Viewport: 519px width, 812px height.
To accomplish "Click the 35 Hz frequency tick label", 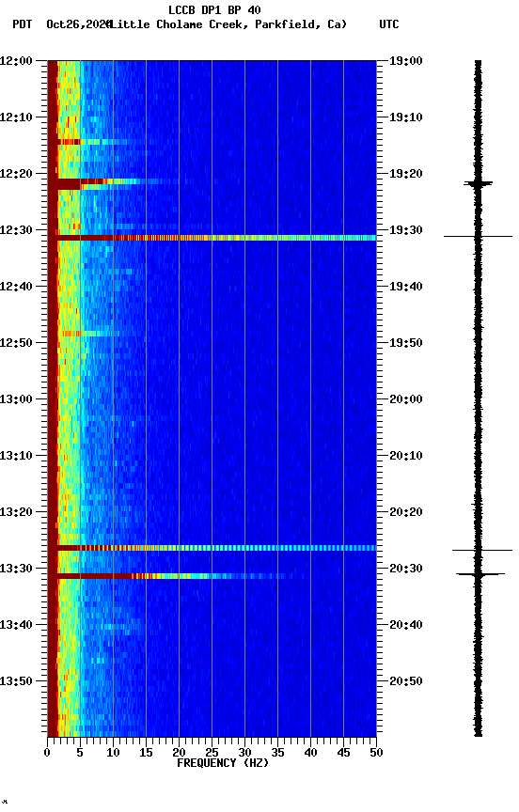I will point(277,753).
